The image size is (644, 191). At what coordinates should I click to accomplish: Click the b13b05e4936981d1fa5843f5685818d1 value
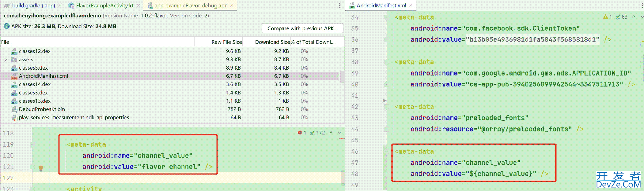click(532, 39)
